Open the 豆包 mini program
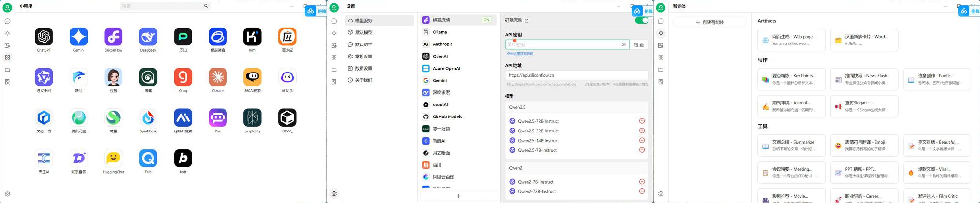This screenshot has height=203, width=980. pos(113,77)
